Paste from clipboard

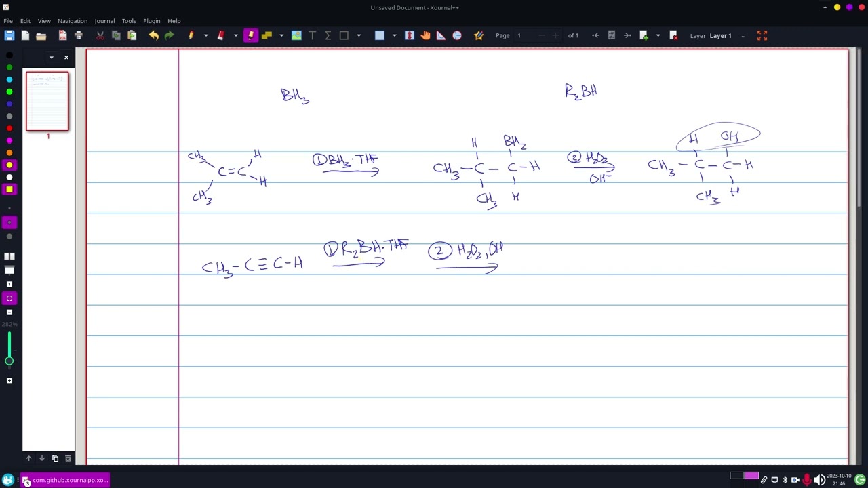point(132,35)
